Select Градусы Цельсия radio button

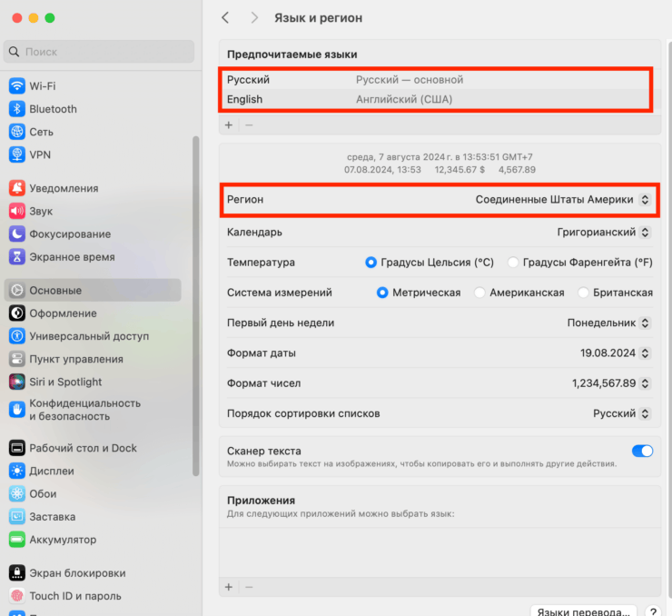click(x=371, y=262)
